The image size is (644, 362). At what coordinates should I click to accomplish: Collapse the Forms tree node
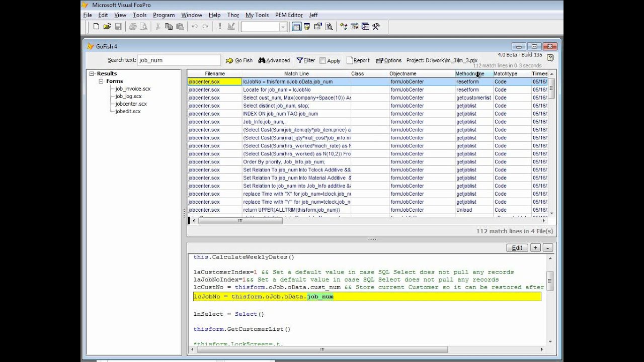tap(101, 81)
